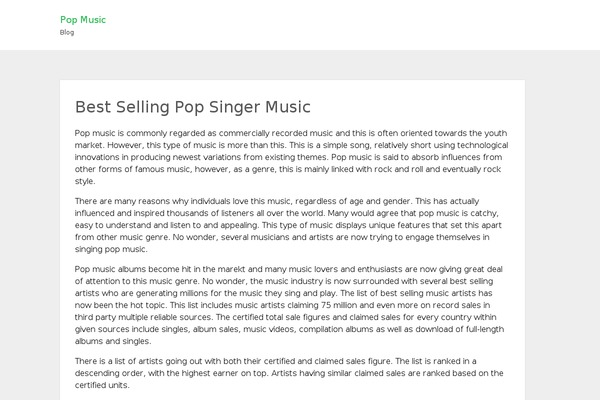Click the words albums and singles ending third paragraph
Screen dimensions: 600x400
click(112, 341)
